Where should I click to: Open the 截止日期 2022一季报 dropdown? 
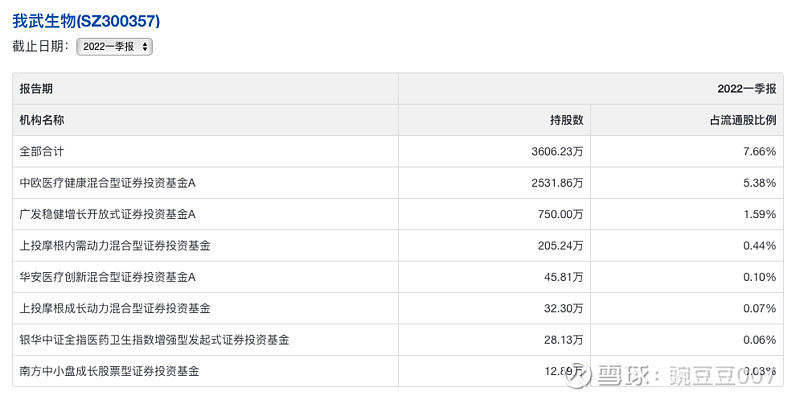pyautogui.click(x=115, y=46)
